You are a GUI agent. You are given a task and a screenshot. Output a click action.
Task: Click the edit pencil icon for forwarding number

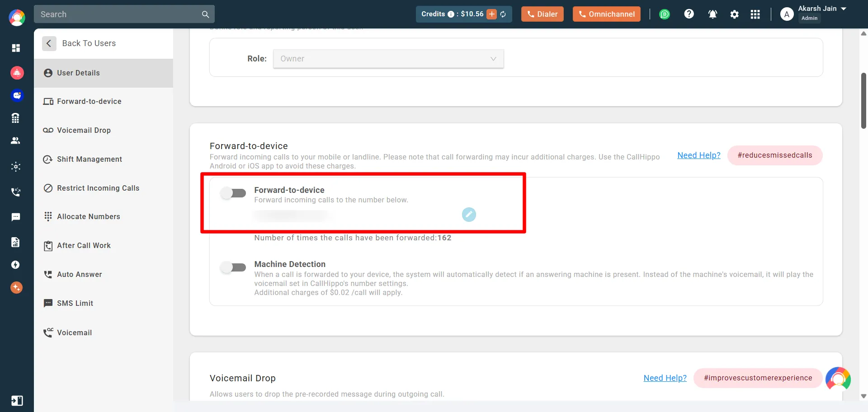click(x=469, y=215)
